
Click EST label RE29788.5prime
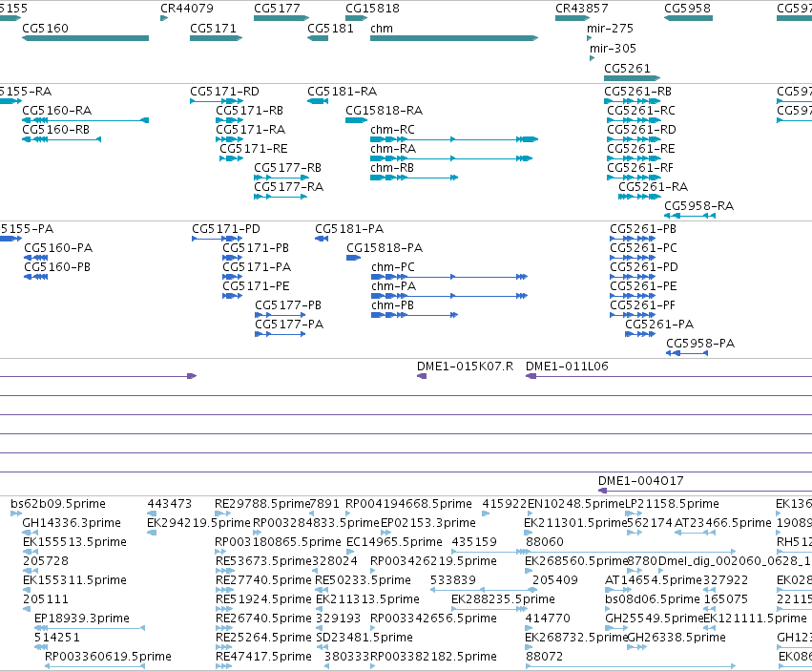[262, 504]
